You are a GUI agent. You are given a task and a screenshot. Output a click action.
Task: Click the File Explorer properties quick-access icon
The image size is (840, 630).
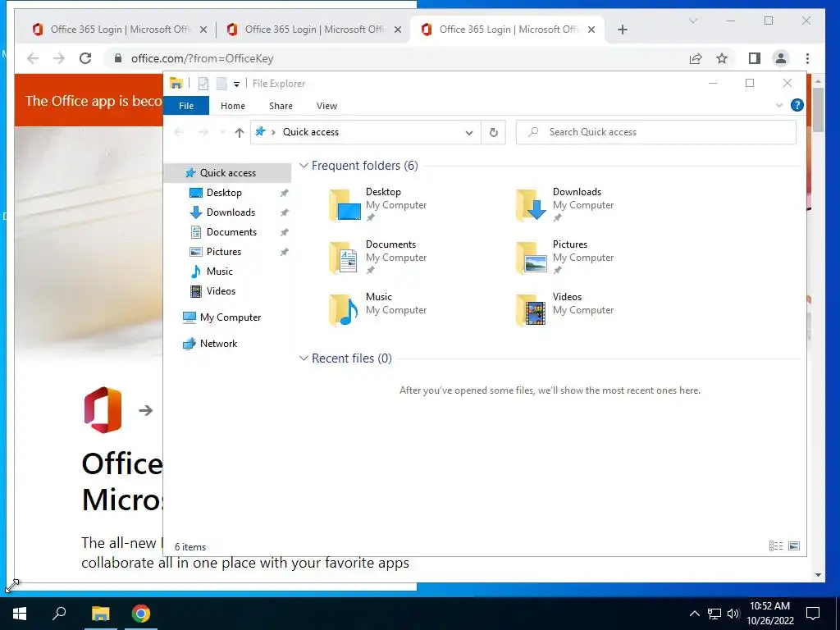coord(203,84)
